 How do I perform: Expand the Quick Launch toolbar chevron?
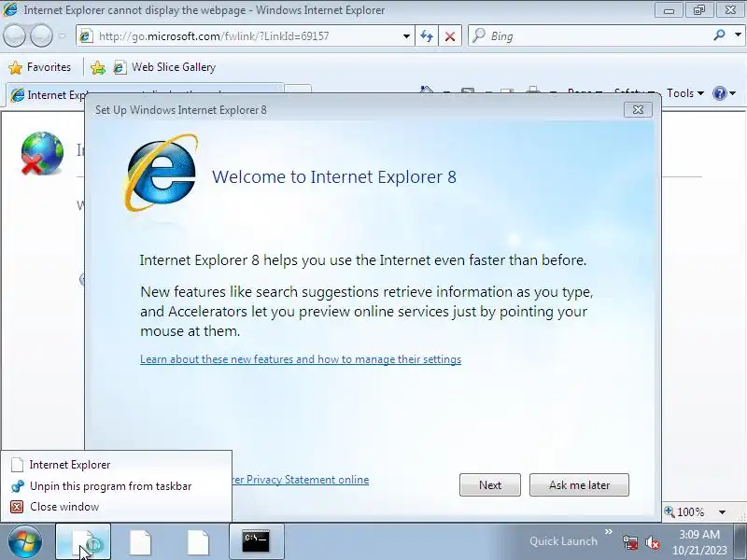[609, 531]
